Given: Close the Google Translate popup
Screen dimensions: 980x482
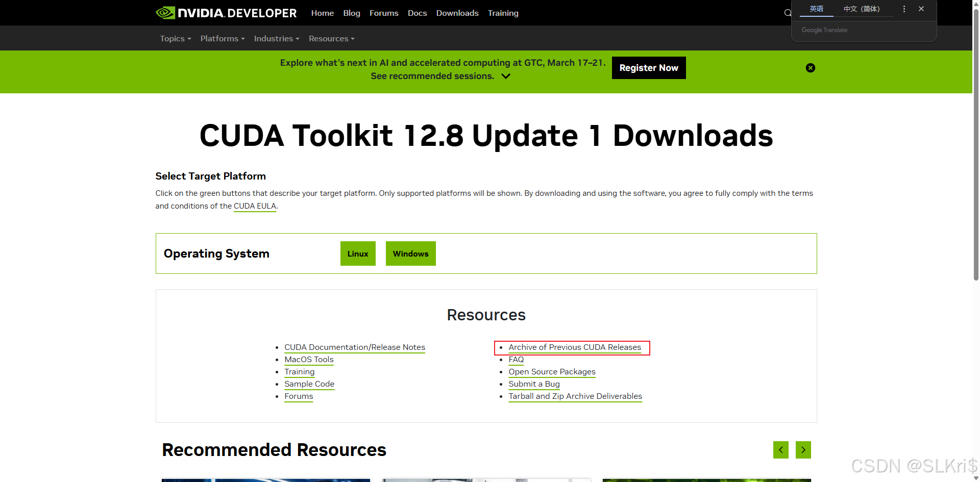Looking at the screenshot, I should pyautogui.click(x=921, y=9).
